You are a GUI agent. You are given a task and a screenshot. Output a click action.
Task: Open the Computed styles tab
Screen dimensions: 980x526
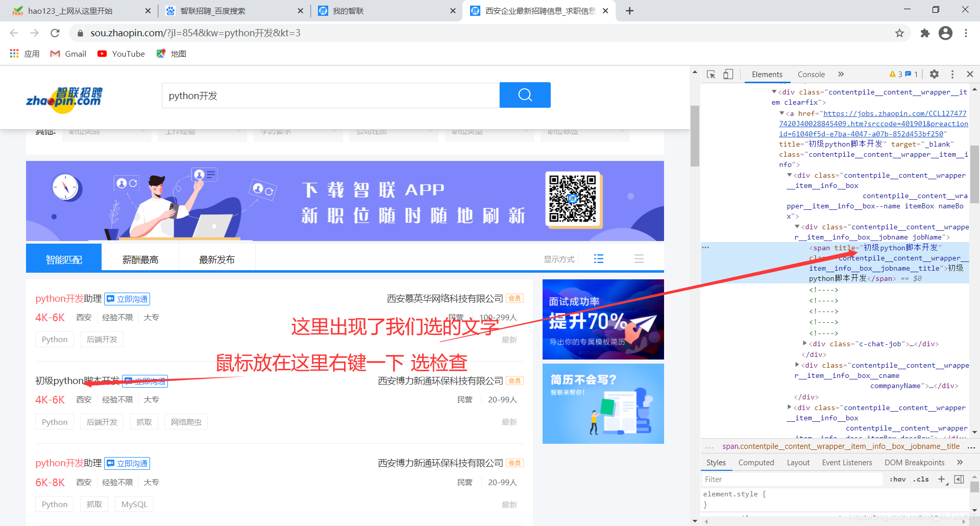pos(756,462)
